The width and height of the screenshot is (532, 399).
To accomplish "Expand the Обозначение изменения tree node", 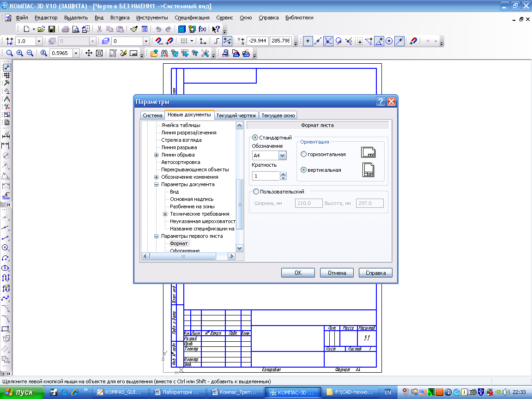I will pos(157,177).
